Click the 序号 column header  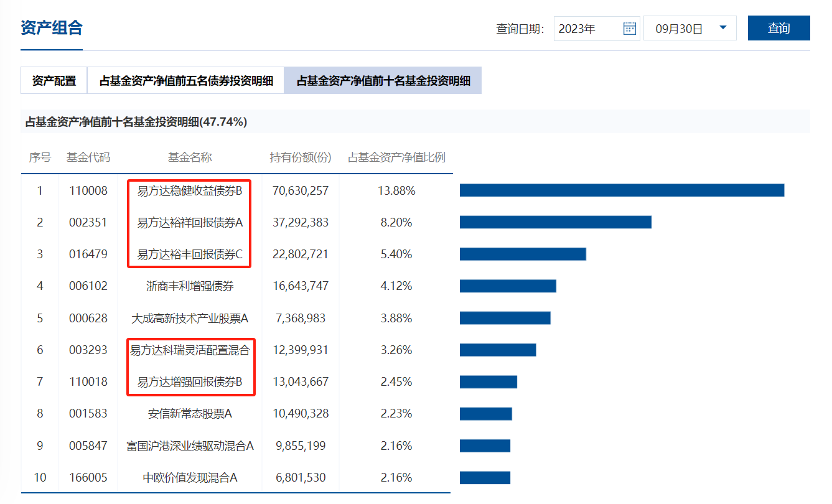(x=40, y=157)
